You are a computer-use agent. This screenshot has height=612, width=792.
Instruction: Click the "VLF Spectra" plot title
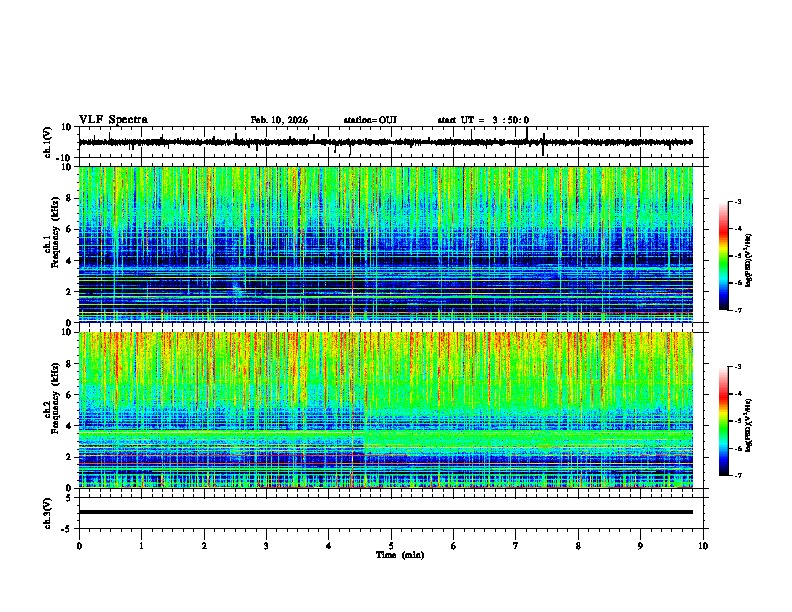pyautogui.click(x=113, y=120)
